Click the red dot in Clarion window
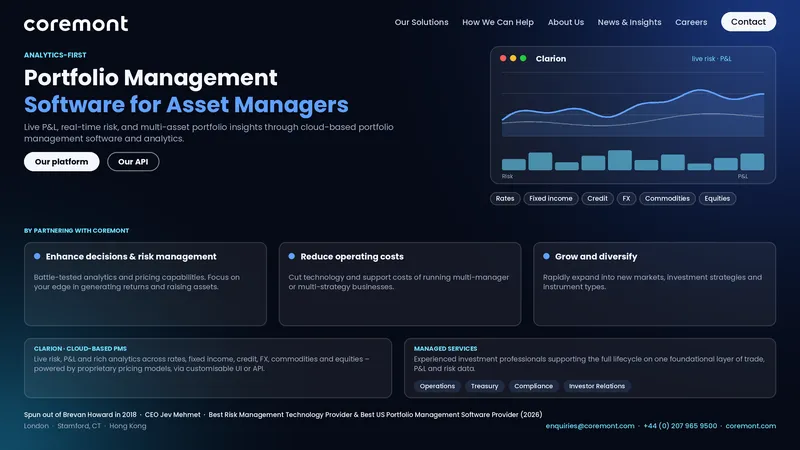Screen dimensions: 800x450 coord(503,58)
